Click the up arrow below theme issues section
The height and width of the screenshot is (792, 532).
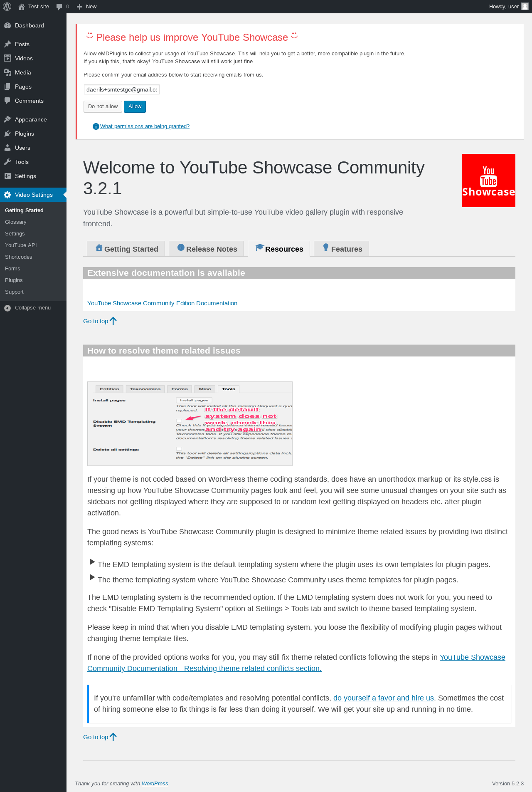113,737
